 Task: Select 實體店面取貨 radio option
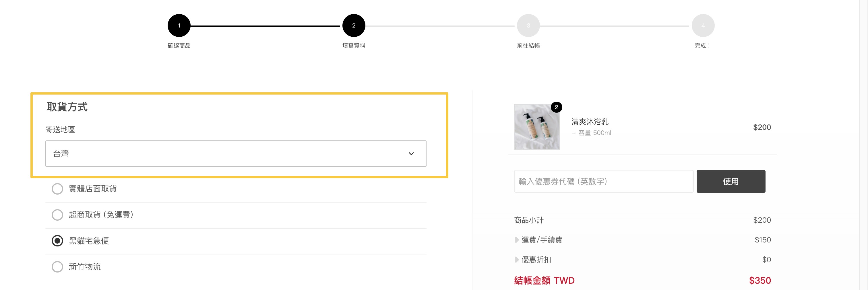point(57,189)
